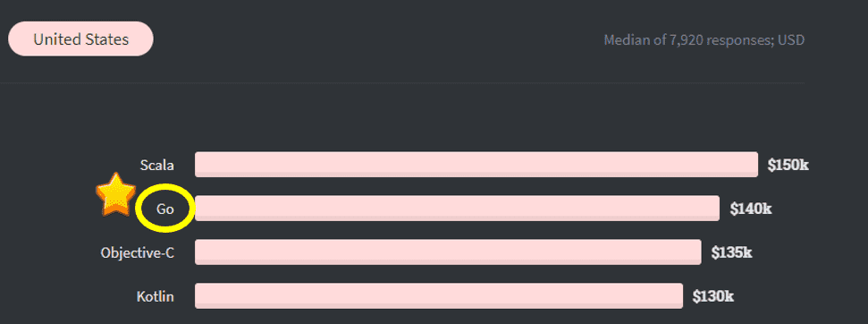This screenshot has height=324, width=868.
Task: Select the Go language label
Action: (165, 209)
